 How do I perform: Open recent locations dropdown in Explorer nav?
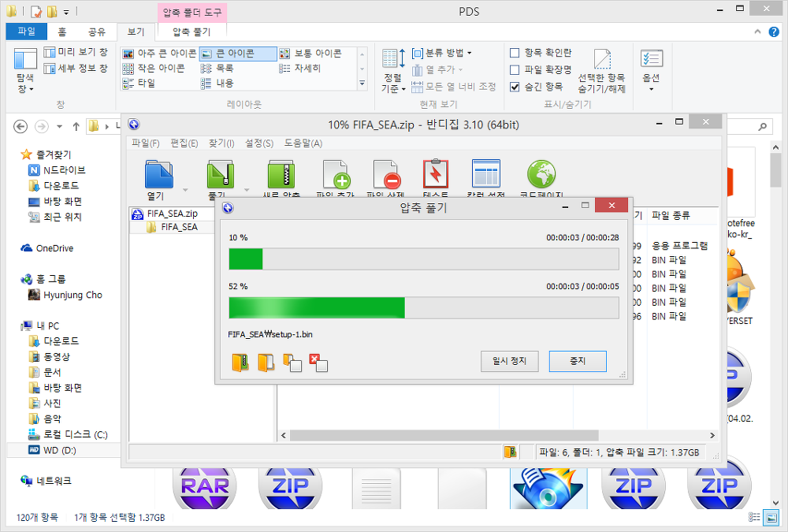[59, 127]
